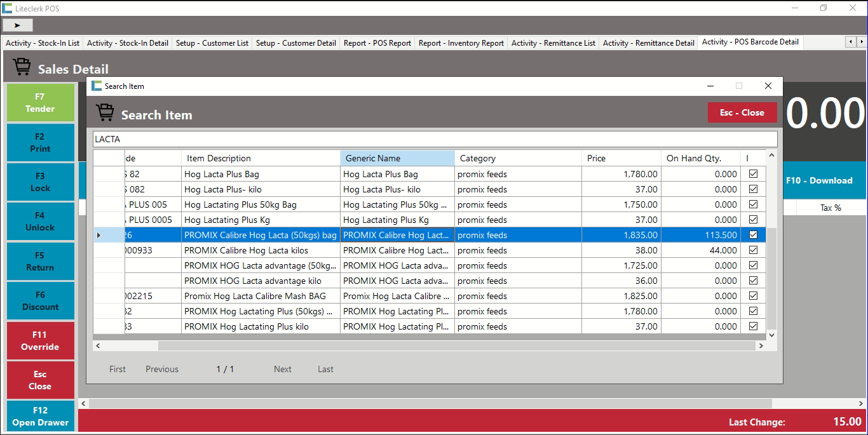868x435 pixels.
Task: Click the F2 Print button
Action: click(40, 142)
